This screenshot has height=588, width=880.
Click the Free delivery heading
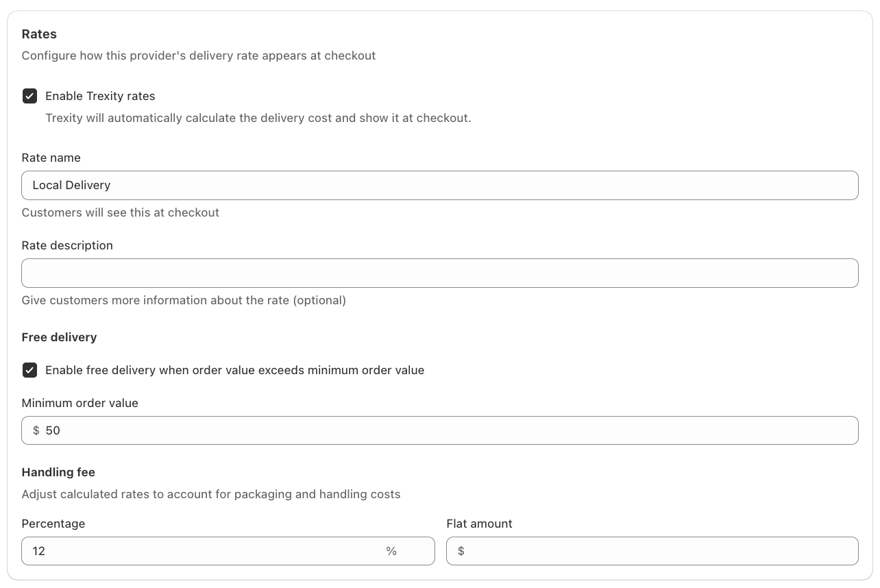point(60,337)
